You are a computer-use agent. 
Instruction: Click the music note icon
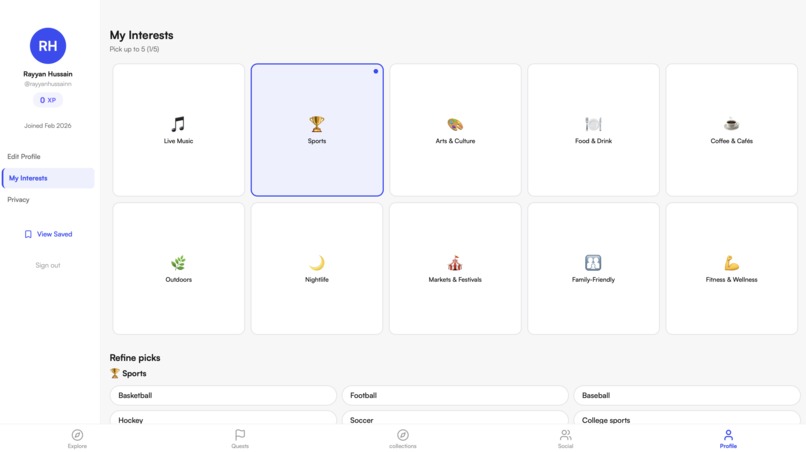click(178, 124)
